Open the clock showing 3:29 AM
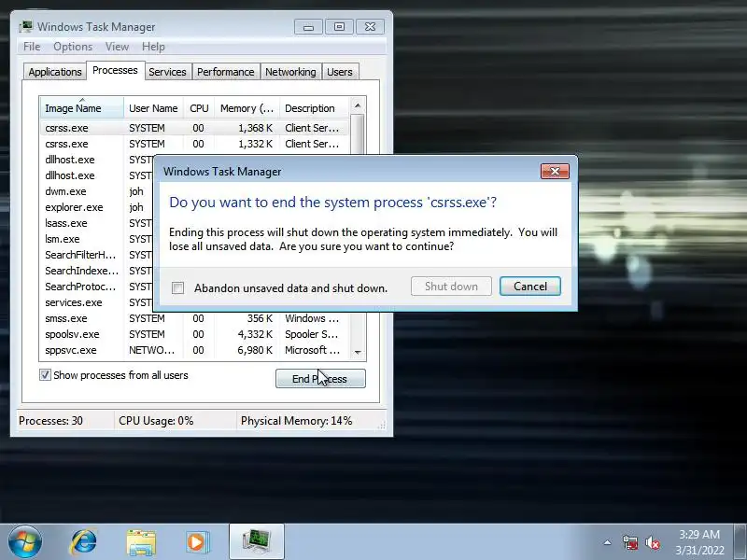 [699, 542]
